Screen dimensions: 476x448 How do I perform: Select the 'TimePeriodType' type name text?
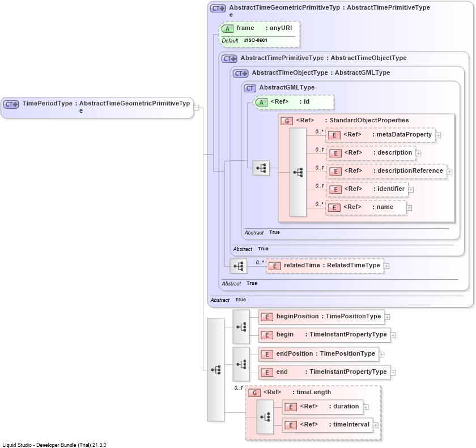click(x=48, y=104)
